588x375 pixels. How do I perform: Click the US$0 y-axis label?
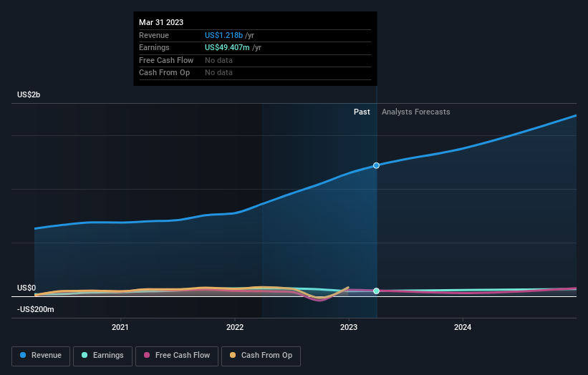pyautogui.click(x=26, y=288)
